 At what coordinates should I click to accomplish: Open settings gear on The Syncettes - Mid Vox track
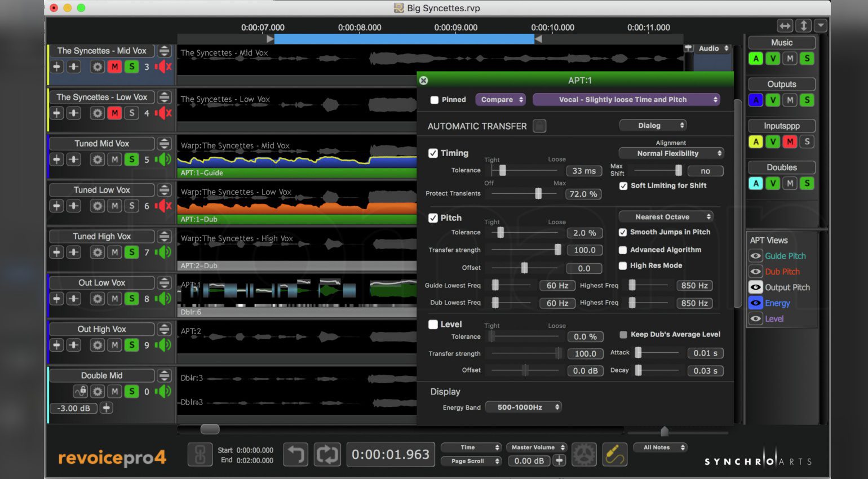[97, 66]
